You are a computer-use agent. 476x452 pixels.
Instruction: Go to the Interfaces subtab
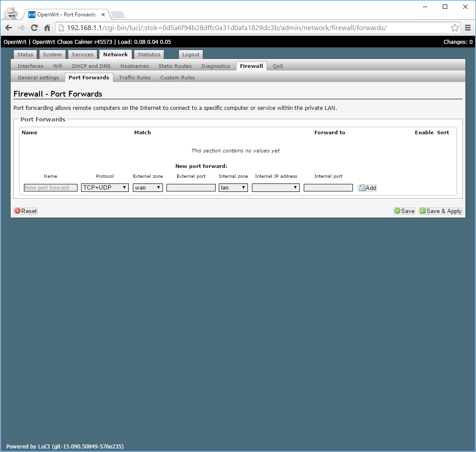pyautogui.click(x=31, y=66)
